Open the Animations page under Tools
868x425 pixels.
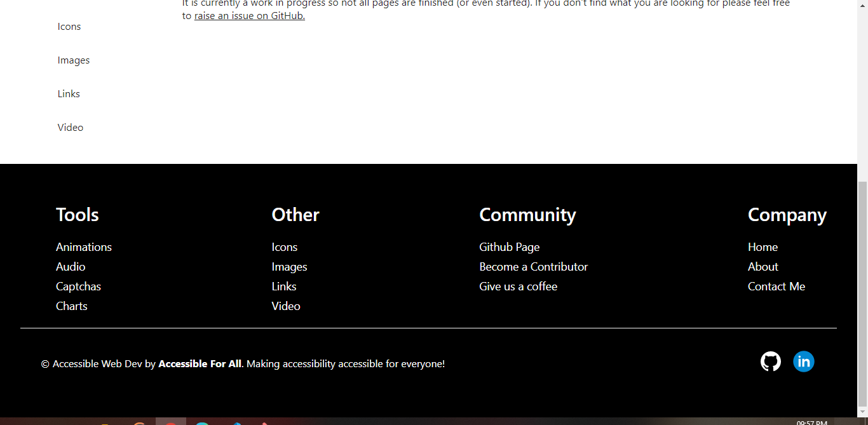pyautogui.click(x=83, y=246)
